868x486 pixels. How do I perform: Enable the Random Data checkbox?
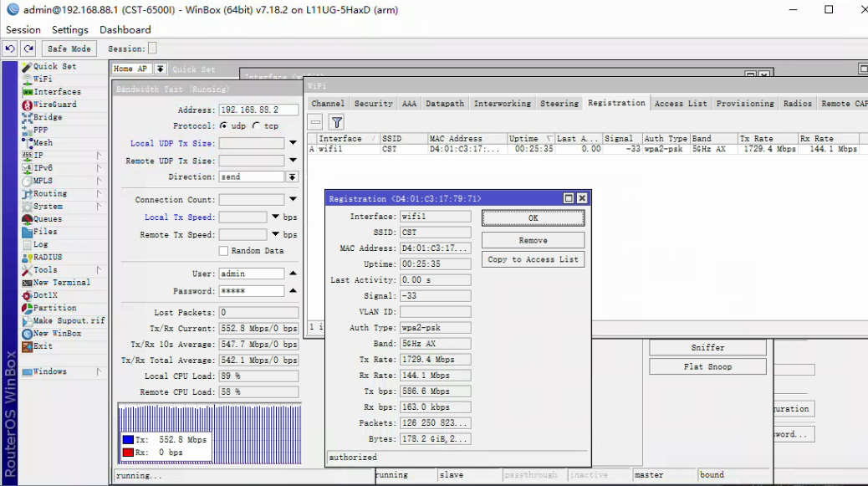pos(223,251)
